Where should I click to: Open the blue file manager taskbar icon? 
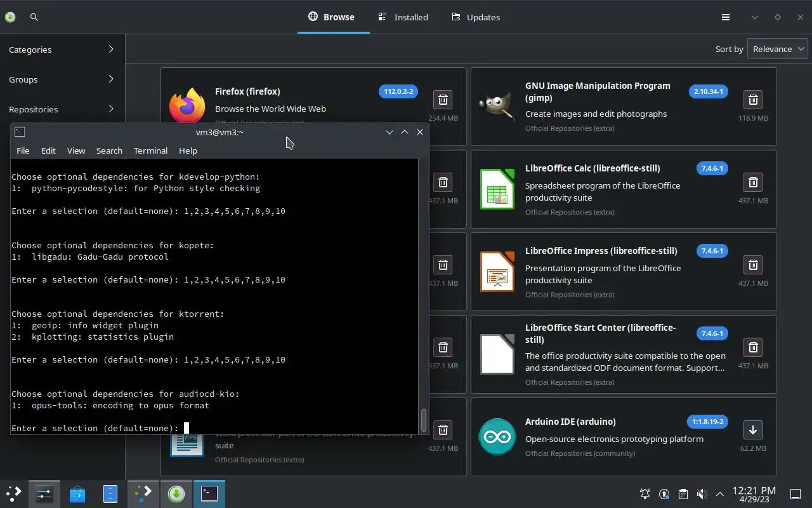[x=110, y=493]
